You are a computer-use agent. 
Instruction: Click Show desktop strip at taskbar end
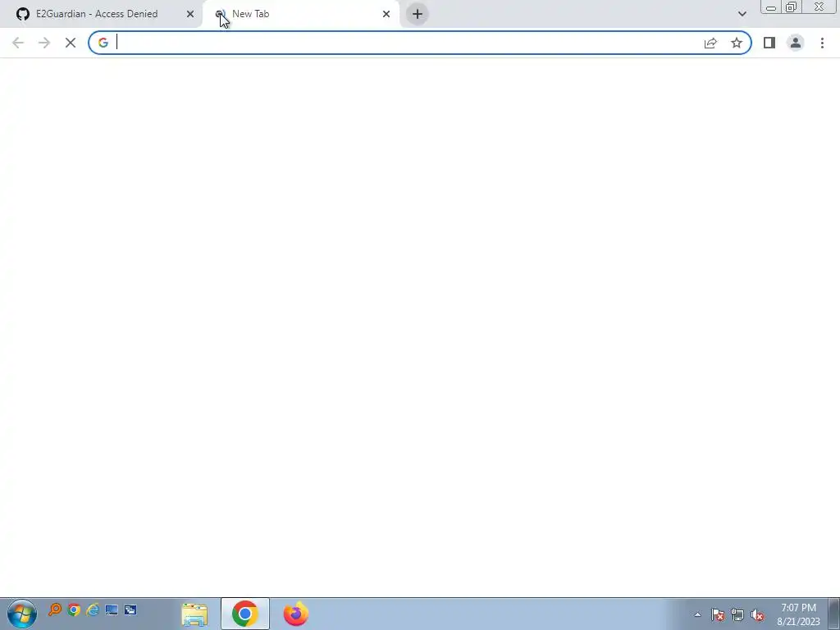pos(834,614)
